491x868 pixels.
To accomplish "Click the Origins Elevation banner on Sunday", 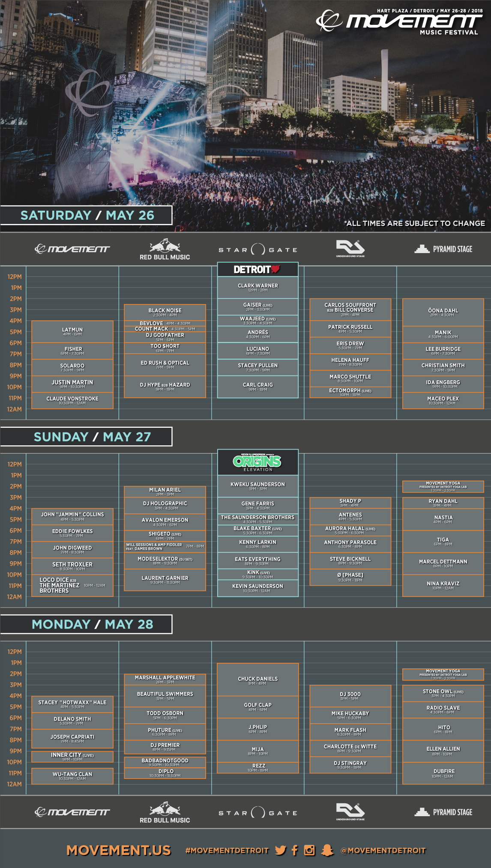I will (x=258, y=462).
